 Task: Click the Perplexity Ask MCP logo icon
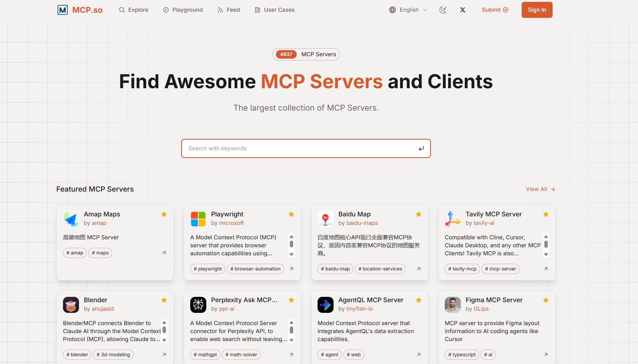coord(198,305)
